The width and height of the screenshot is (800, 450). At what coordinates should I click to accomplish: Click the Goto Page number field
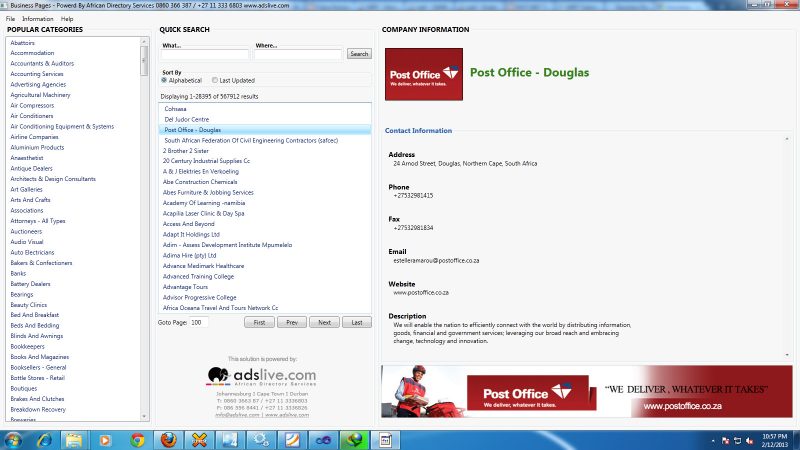click(198, 322)
